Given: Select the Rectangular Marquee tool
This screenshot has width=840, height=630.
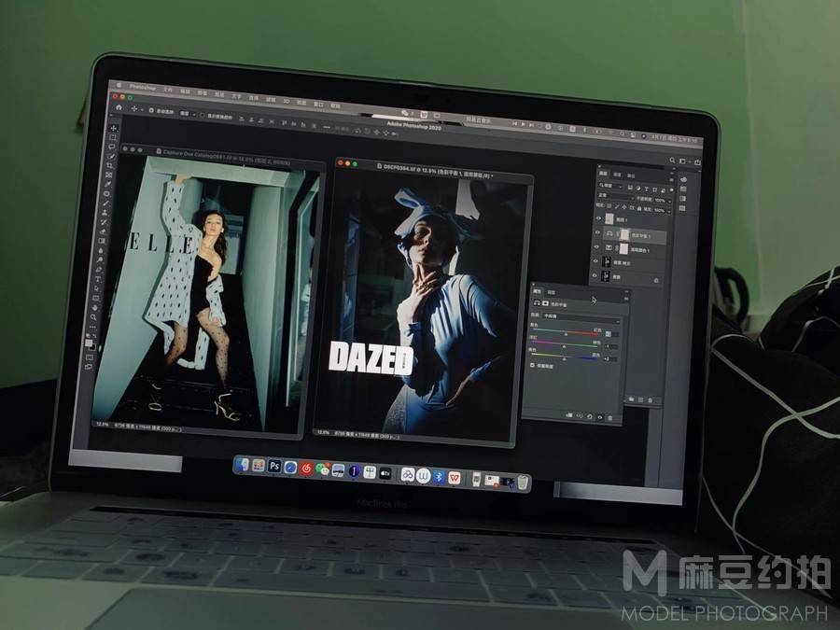Looking at the screenshot, I should [x=113, y=137].
